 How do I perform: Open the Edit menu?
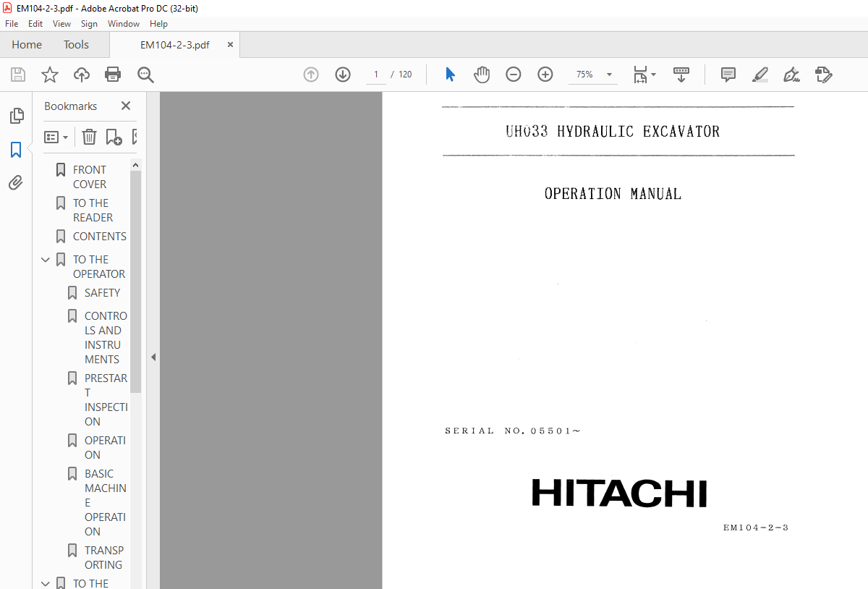point(35,24)
